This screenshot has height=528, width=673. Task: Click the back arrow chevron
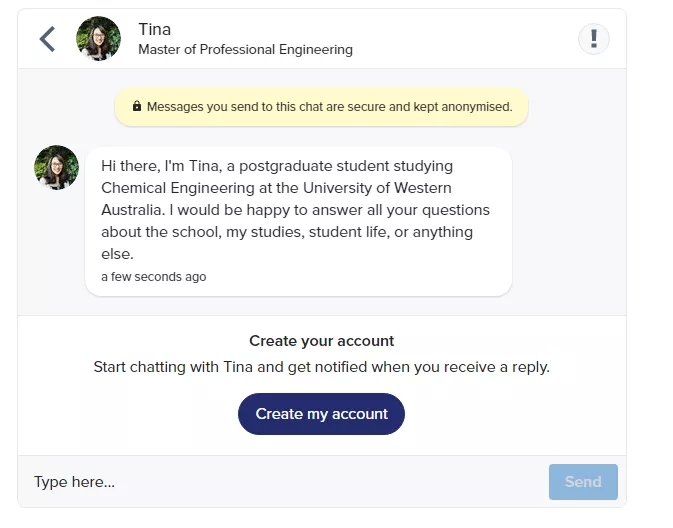47,39
